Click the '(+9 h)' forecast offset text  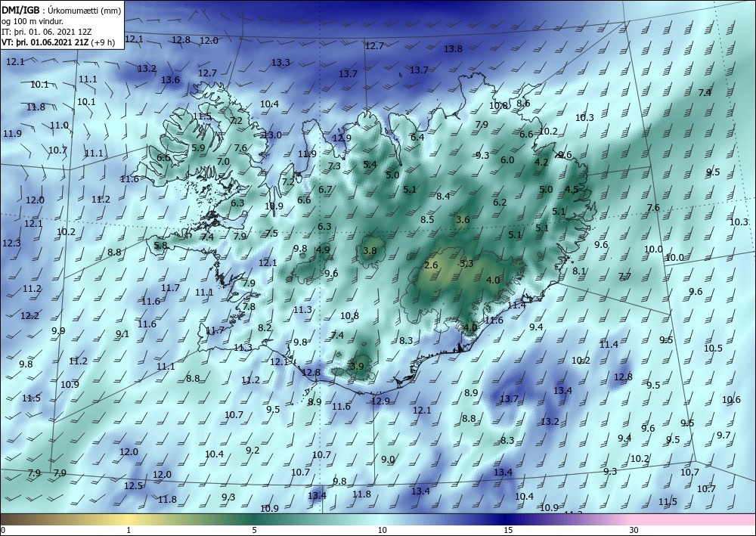(104, 42)
